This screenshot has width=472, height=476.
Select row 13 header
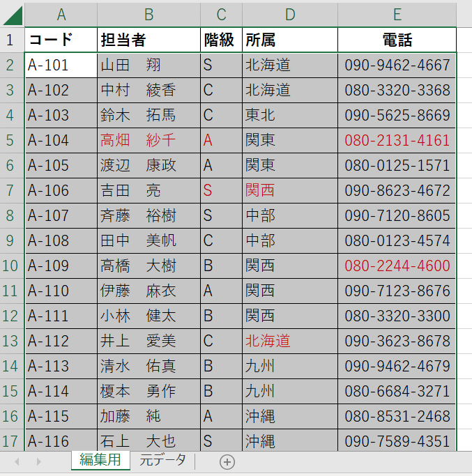point(10,341)
